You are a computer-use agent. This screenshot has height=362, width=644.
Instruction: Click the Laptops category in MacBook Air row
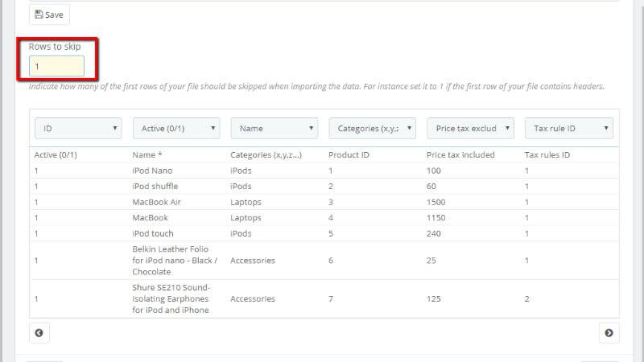coord(246,202)
